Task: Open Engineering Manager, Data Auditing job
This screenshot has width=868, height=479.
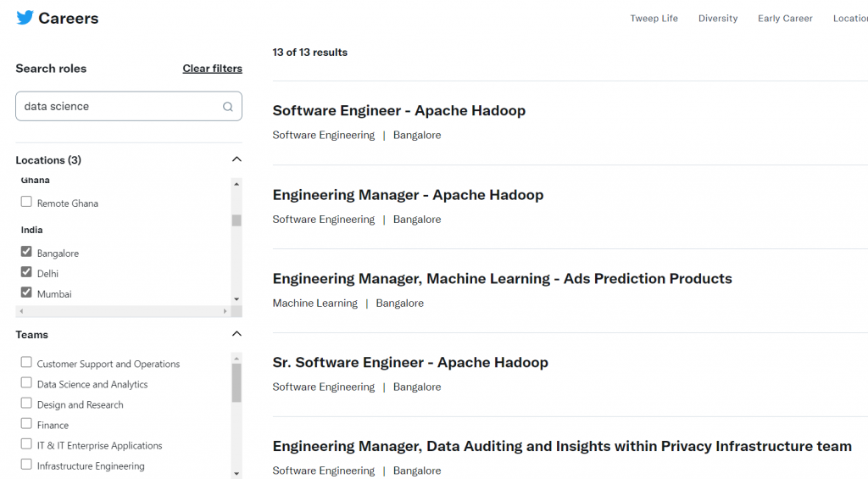Action: click(562, 446)
